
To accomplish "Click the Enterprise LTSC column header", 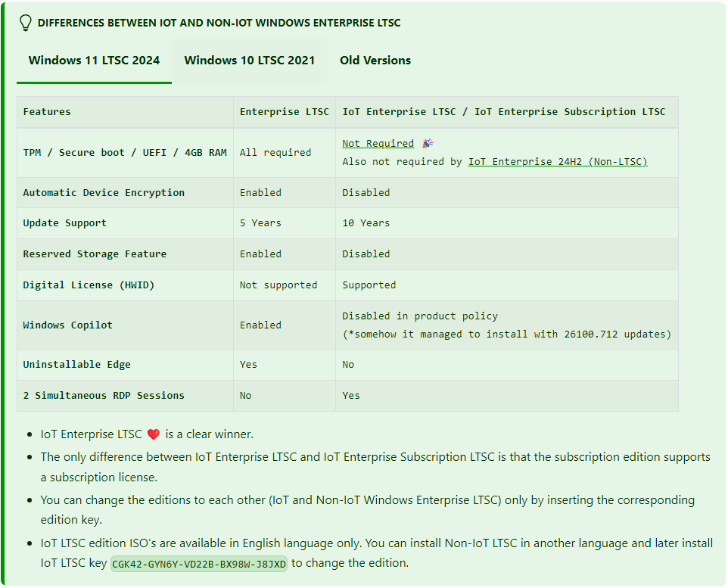I will (285, 112).
